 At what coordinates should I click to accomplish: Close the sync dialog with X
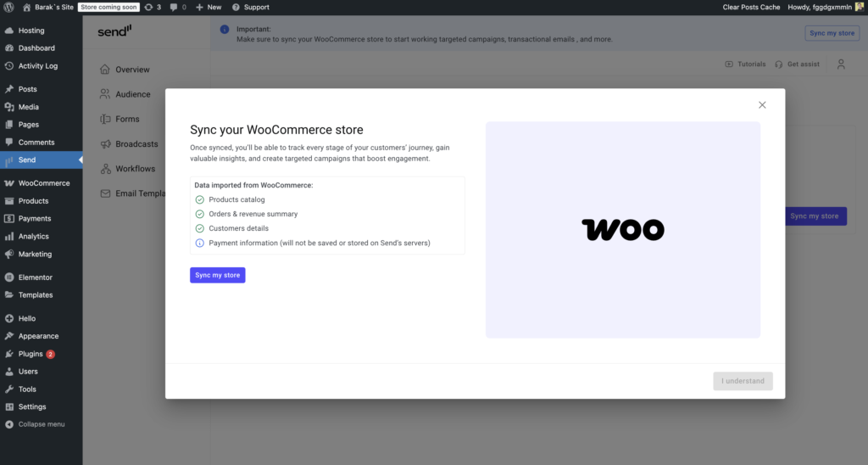coord(762,104)
